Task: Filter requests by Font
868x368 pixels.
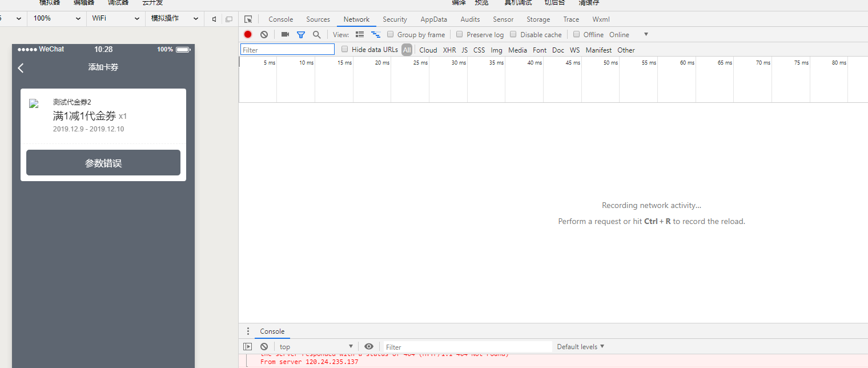Action: coord(540,50)
